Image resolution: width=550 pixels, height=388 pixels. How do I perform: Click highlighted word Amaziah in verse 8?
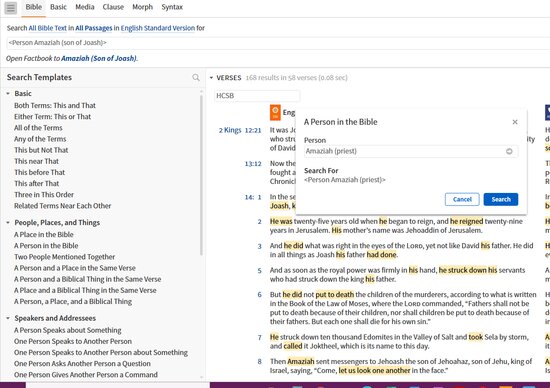pyautogui.click(x=301, y=361)
